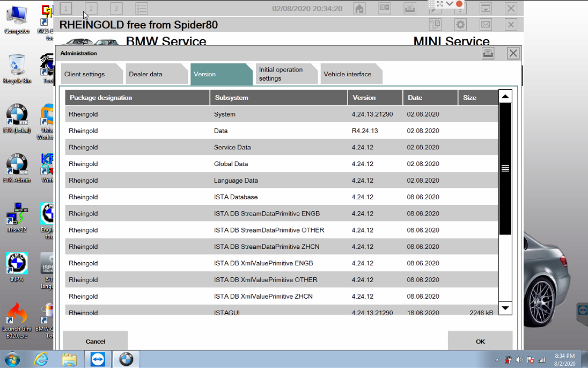
Task: Select ISTA DB StreamDataPrimitive ZHCN row
Action: click(x=281, y=247)
